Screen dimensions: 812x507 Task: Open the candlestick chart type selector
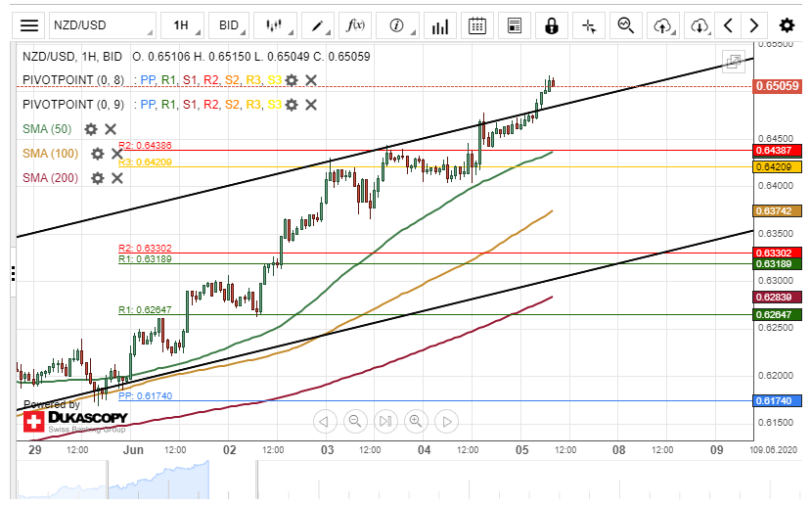coord(274,25)
